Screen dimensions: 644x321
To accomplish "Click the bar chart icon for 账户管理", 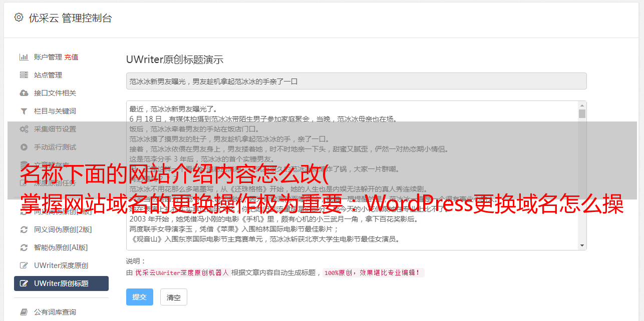I will tap(24, 57).
